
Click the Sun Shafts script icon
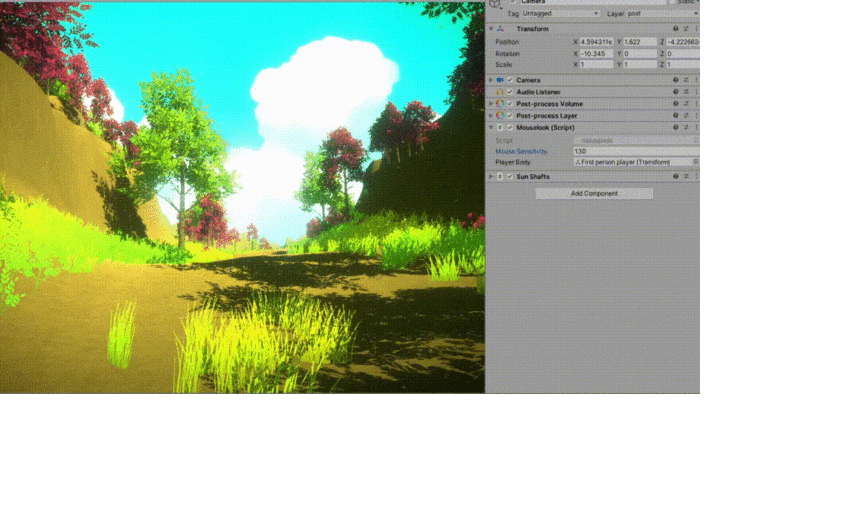pos(500,176)
